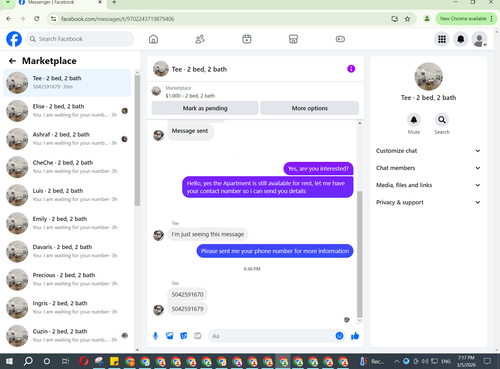The image size is (500, 369).
Task: Open Tee - 2 bed, 2 bath chat
Action: coord(67,83)
